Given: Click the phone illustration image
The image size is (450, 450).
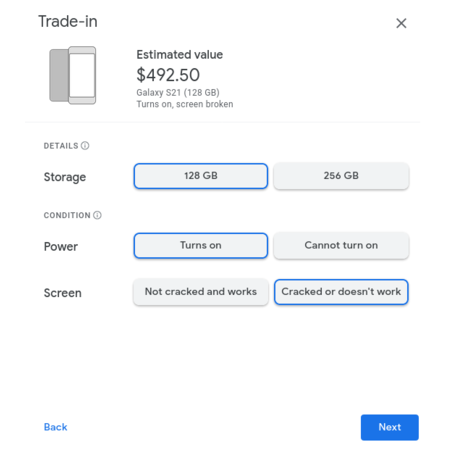Looking at the screenshot, I should coord(73,75).
